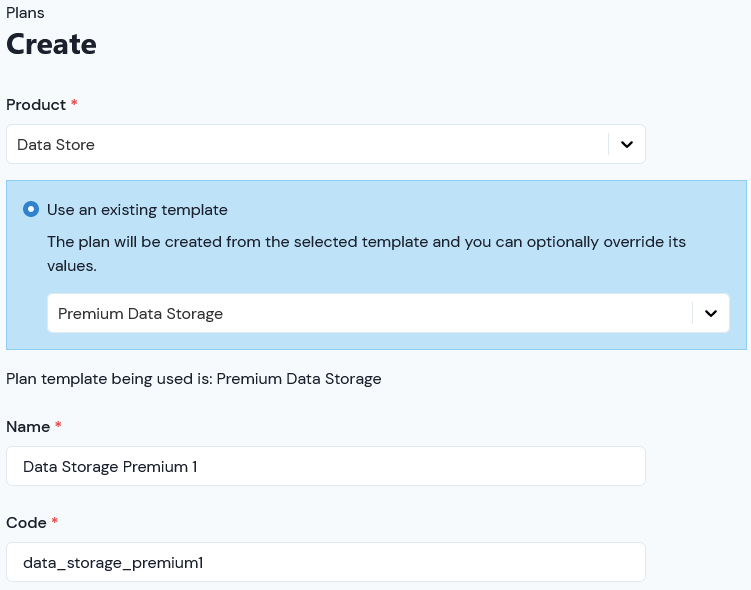This screenshot has width=751, height=590.
Task: Select the existing template radio button
Action: tap(31, 209)
